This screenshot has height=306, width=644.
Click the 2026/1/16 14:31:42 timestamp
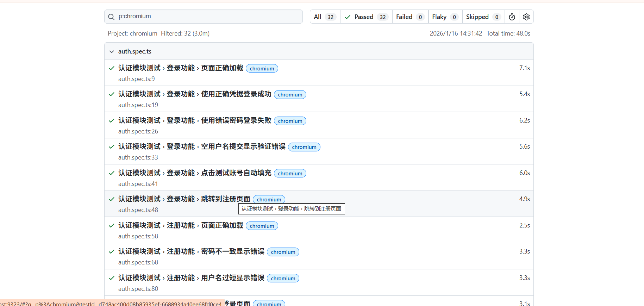click(x=456, y=33)
